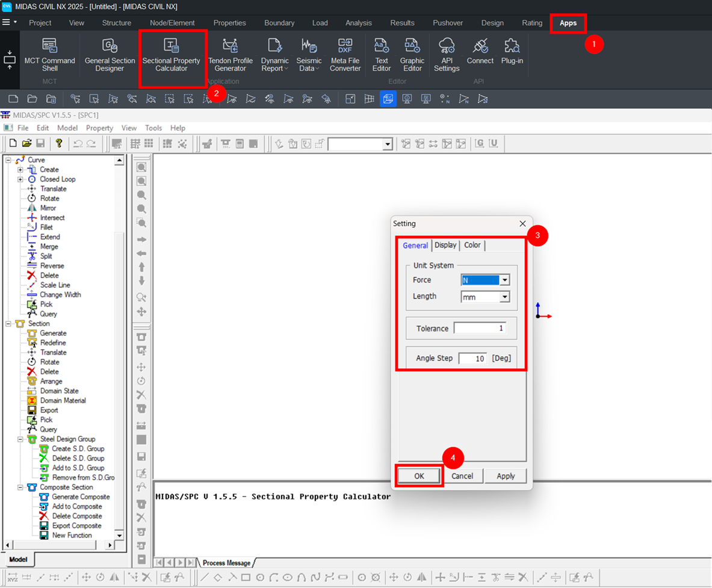The height and width of the screenshot is (588, 712).
Task: Collapse the Steel Design Group tree node
Action: click(x=20, y=439)
